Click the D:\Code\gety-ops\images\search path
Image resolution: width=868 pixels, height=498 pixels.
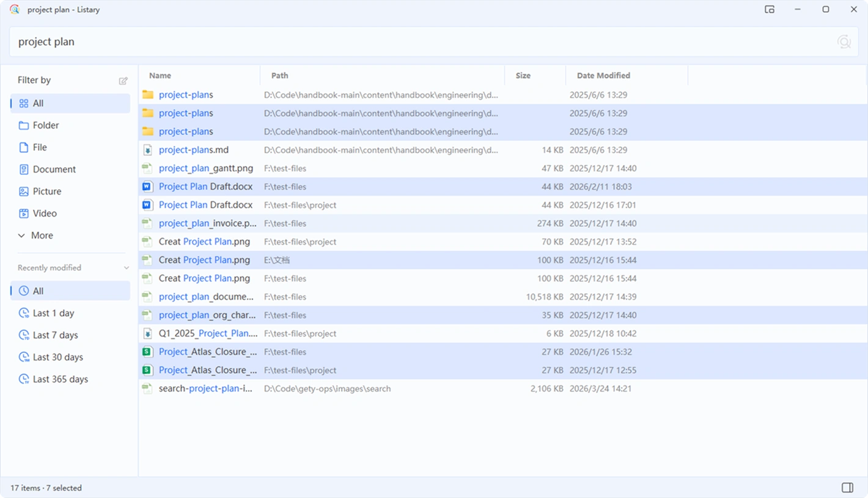(327, 388)
